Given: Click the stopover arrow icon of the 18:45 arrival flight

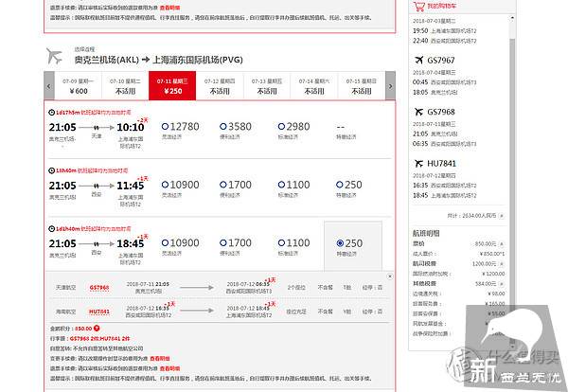Looking at the screenshot, I should point(97,244).
